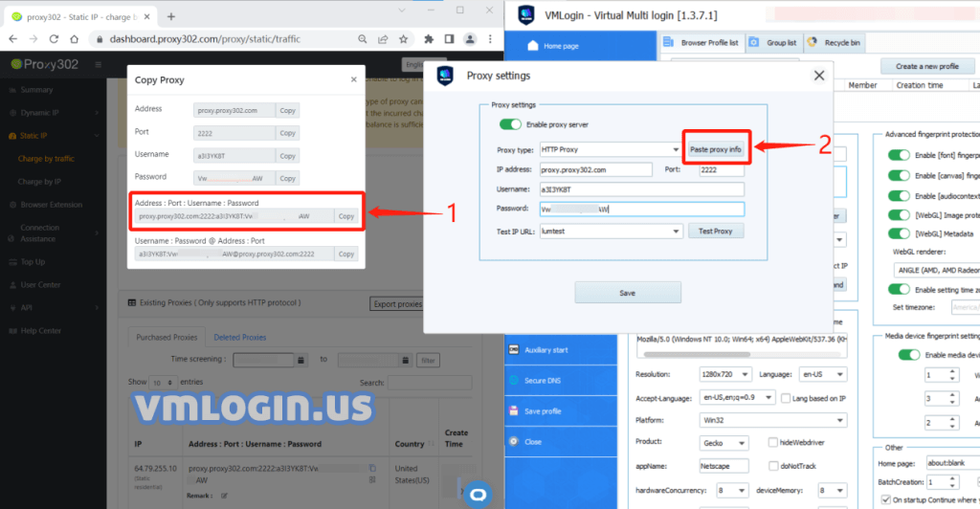Click the Test Proxy button
980x509 pixels.
(715, 232)
